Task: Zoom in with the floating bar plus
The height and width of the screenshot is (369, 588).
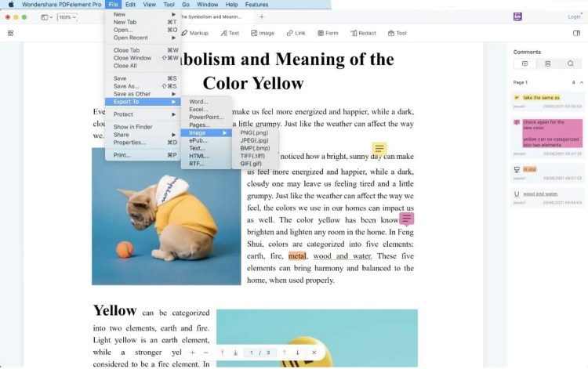Action: [x=192, y=353]
